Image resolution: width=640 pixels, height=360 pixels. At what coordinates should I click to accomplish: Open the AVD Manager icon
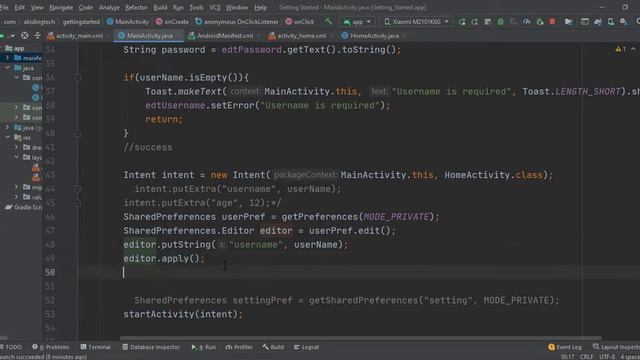pos(611,22)
